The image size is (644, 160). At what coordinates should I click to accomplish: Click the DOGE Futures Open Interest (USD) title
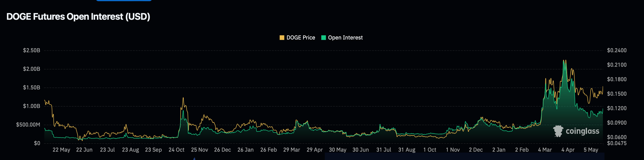[x=78, y=16]
